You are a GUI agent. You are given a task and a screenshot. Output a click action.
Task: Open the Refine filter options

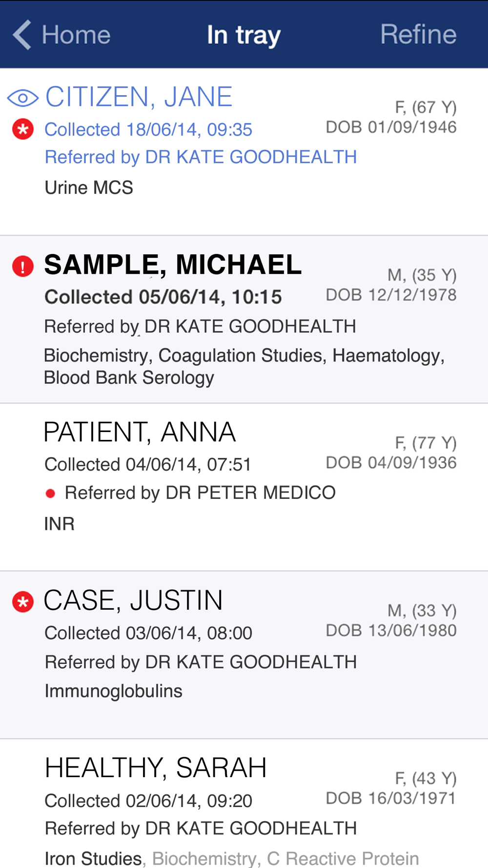(418, 35)
